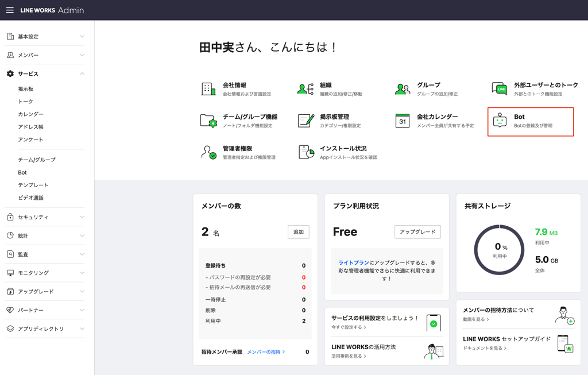The width and height of the screenshot is (588, 375).
Task: Click 動画を見る link
Action: [476, 319]
